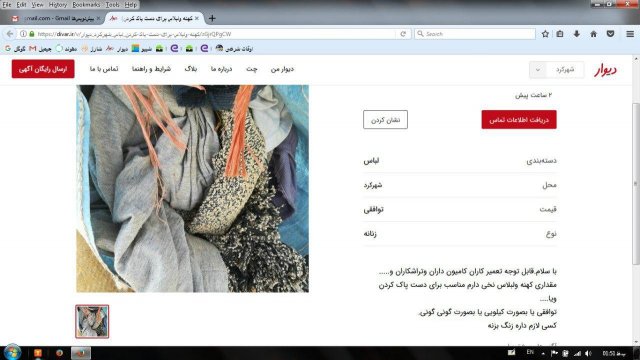Switch to the Gmail tab
Viewport: 640px width, 360px height.
pyautogui.click(x=55, y=18)
